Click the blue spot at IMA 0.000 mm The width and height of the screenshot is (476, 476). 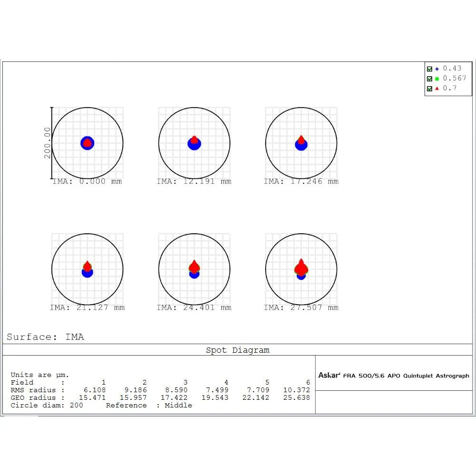point(88,143)
